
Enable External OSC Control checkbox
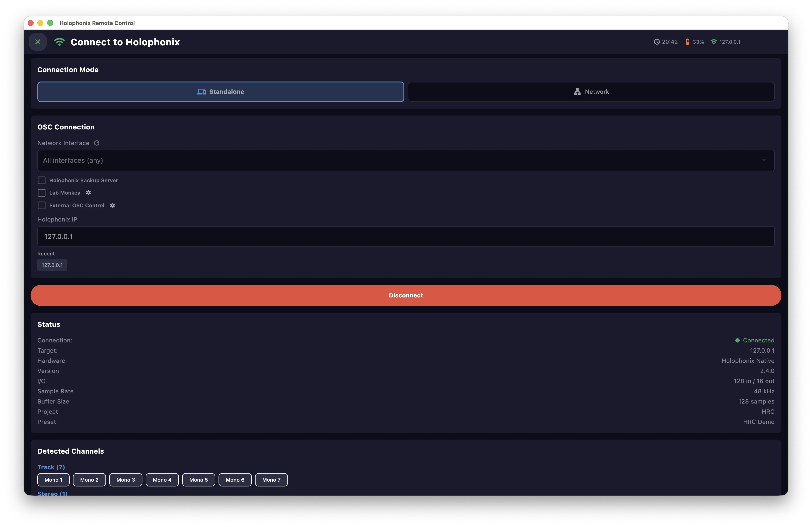(x=42, y=205)
